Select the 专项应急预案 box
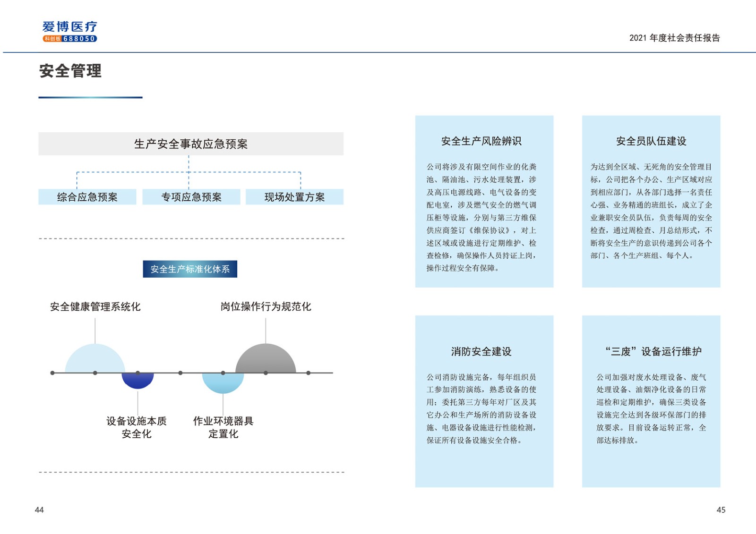Image resolution: width=756 pixels, height=534 pixels. tap(191, 197)
